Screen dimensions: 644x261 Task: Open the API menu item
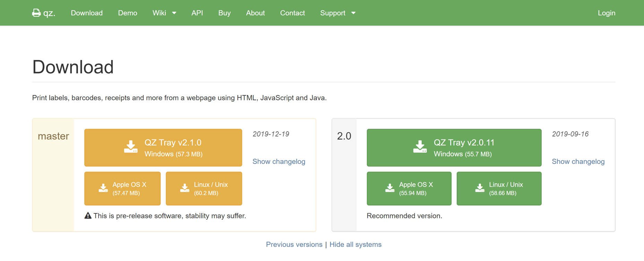(197, 13)
